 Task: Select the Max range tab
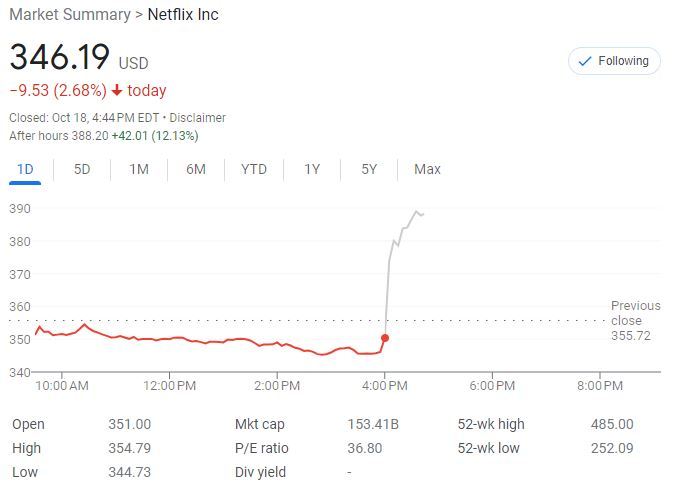click(x=427, y=169)
